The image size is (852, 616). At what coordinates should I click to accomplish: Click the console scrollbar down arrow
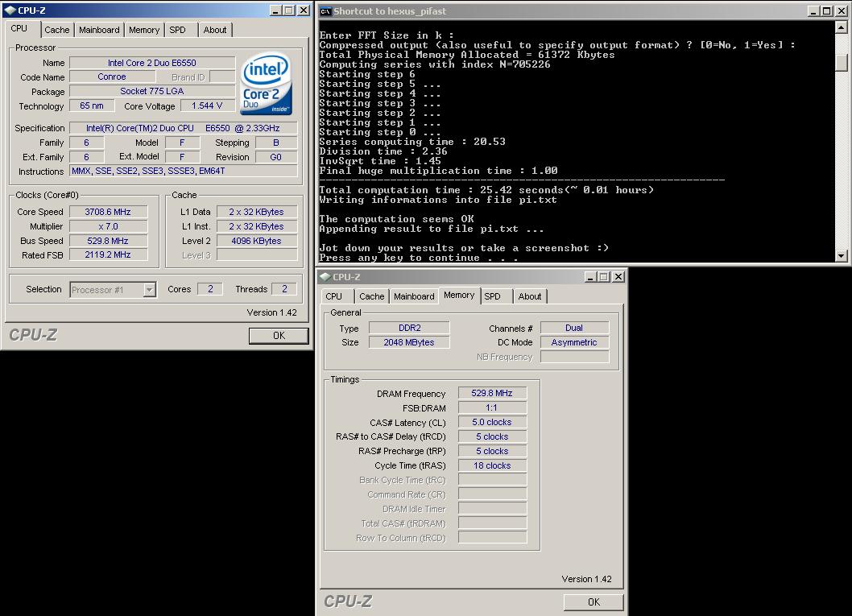click(x=842, y=255)
